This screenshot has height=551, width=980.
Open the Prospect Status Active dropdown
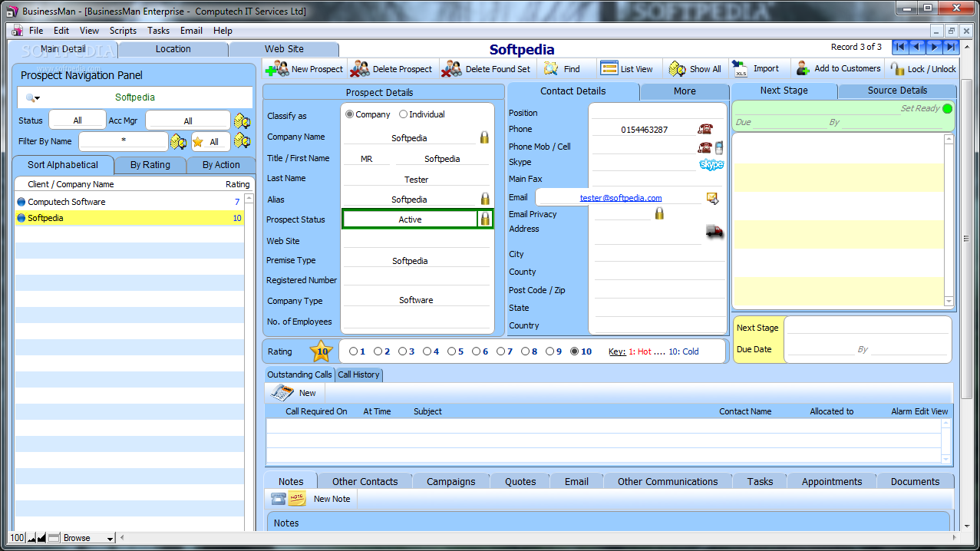click(x=410, y=219)
